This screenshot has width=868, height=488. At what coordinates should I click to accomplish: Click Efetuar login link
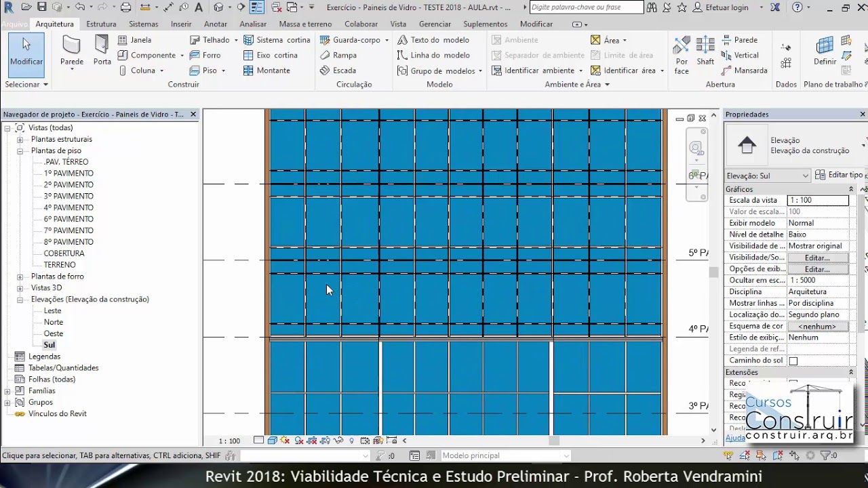click(727, 7)
